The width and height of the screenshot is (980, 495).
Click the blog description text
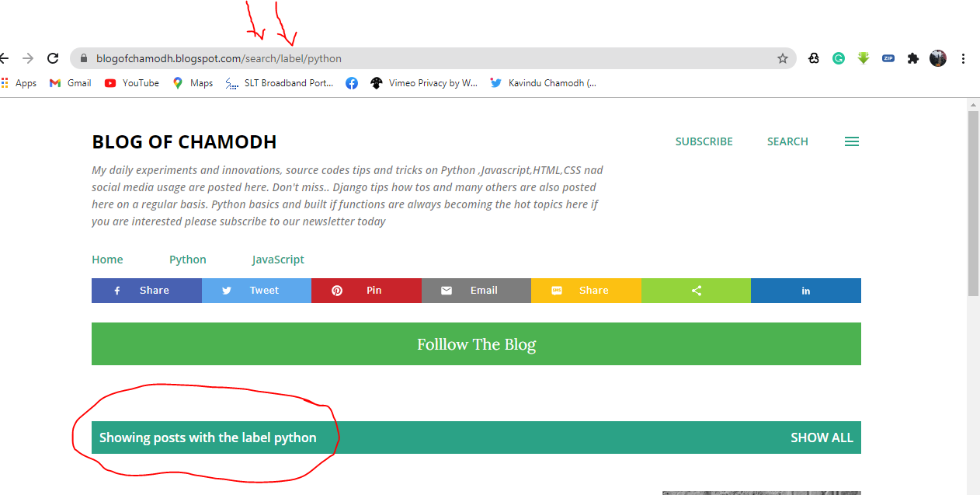click(x=347, y=196)
